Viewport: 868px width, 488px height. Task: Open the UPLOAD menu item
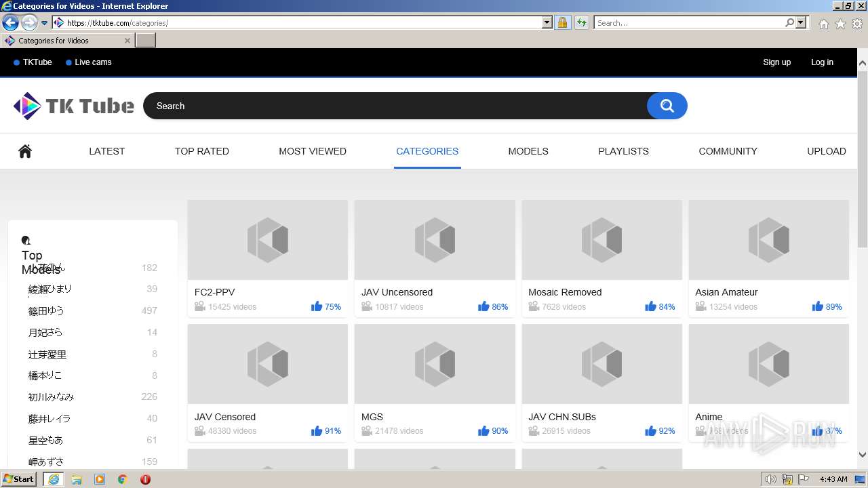tap(827, 151)
